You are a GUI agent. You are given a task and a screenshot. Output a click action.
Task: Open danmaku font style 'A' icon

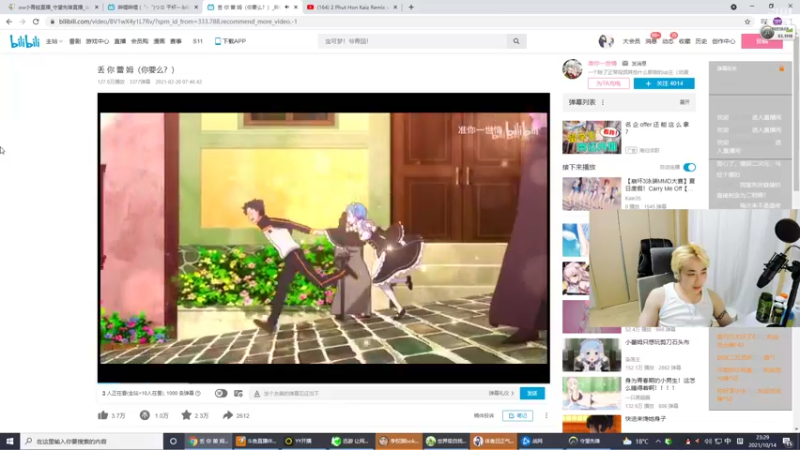(257, 393)
